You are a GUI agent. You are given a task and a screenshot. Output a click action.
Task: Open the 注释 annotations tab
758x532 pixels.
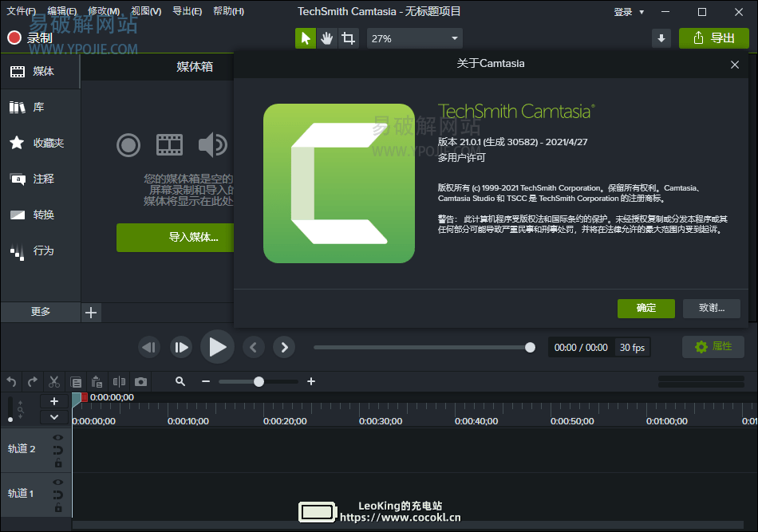(40, 179)
